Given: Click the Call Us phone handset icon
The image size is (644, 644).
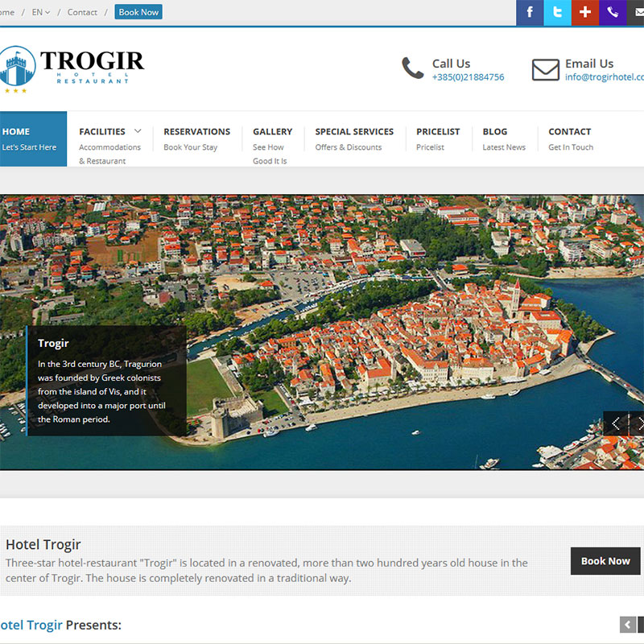Looking at the screenshot, I should [x=413, y=69].
